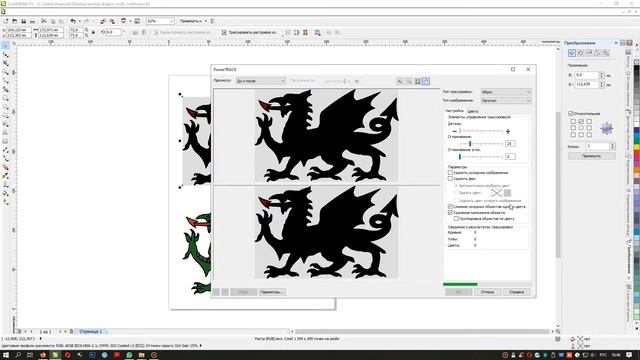Click the horizontal position stepper arrows
This screenshot has height=360, width=640.
pos(601,75)
